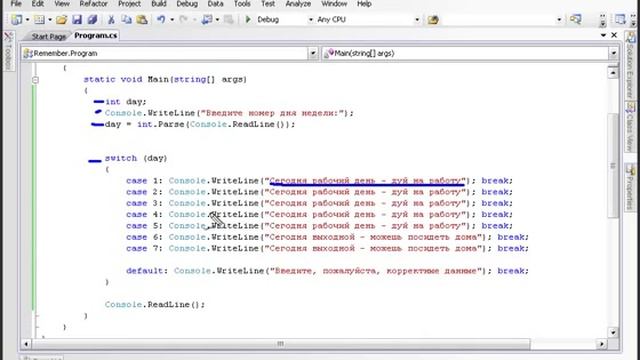The image size is (640, 360).
Task: Open the File menu
Action: 16,4
